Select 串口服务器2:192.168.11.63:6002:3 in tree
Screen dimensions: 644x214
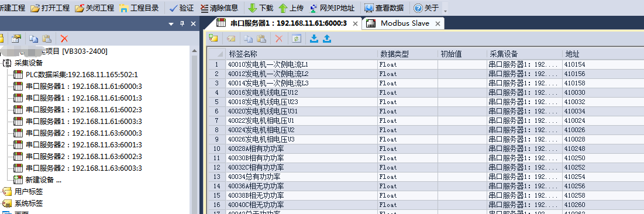click(84, 157)
